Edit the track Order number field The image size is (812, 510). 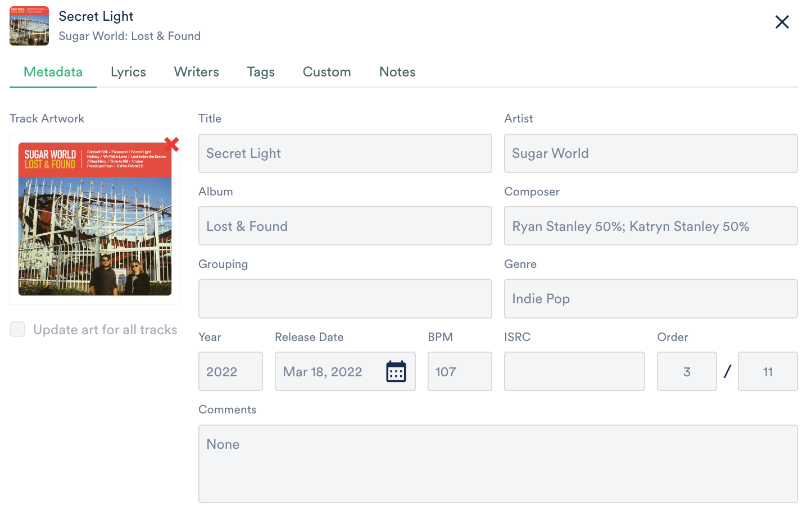(687, 371)
